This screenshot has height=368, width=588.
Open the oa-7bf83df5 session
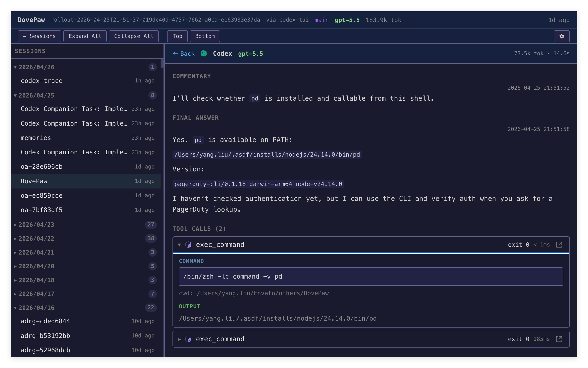coord(86,210)
